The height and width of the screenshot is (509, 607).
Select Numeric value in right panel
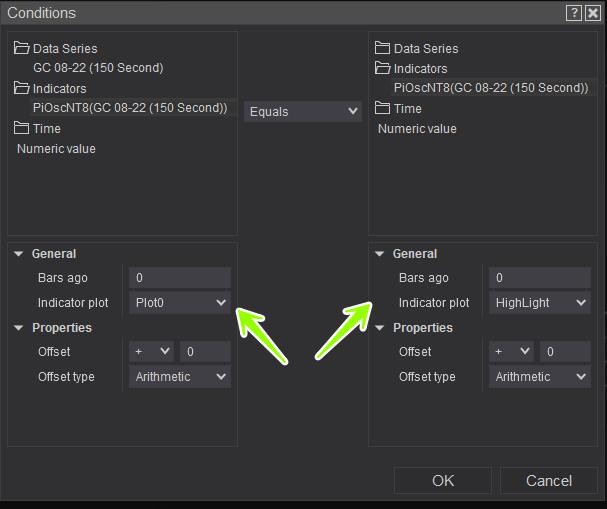tap(417, 129)
